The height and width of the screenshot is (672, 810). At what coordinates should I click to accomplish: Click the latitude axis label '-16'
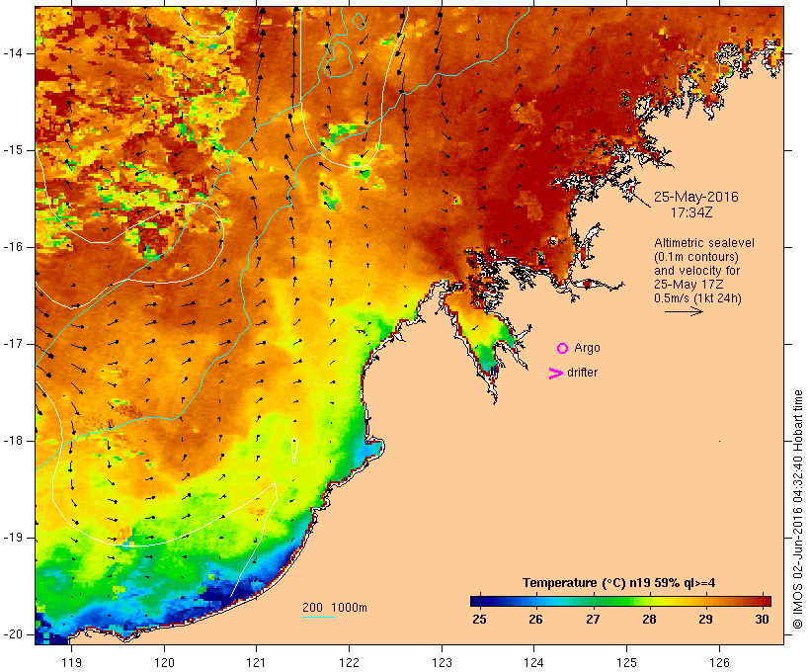pyautogui.click(x=12, y=247)
